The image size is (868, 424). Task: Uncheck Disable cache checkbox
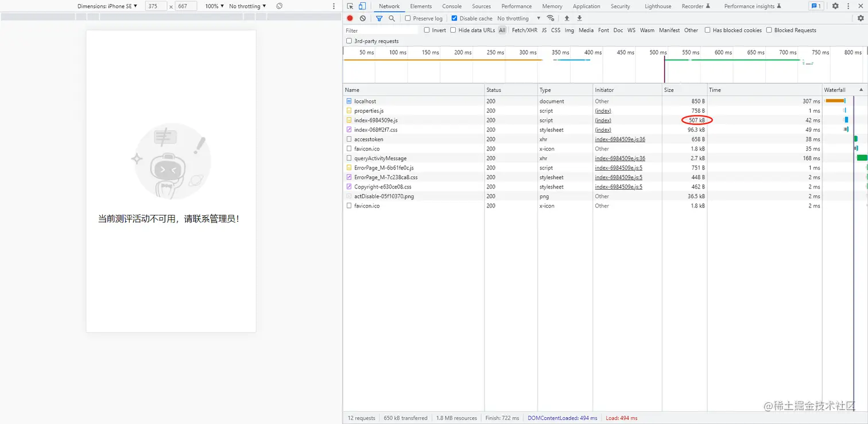click(455, 18)
